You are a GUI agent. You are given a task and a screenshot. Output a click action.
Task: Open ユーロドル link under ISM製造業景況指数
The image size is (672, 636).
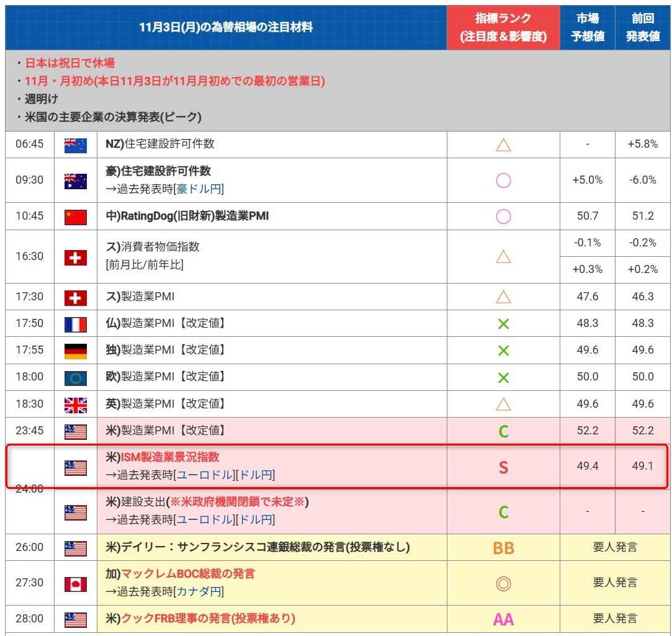[x=204, y=475]
